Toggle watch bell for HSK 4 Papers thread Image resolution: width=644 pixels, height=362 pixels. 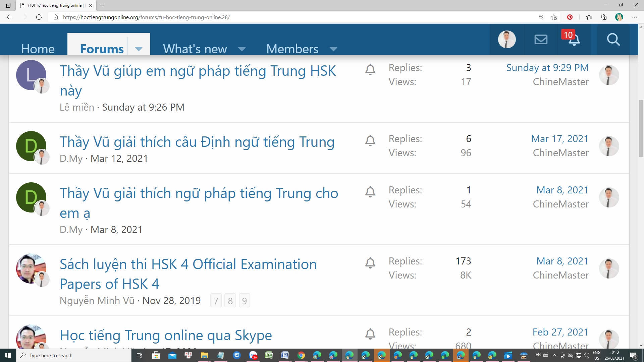click(x=370, y=263)
